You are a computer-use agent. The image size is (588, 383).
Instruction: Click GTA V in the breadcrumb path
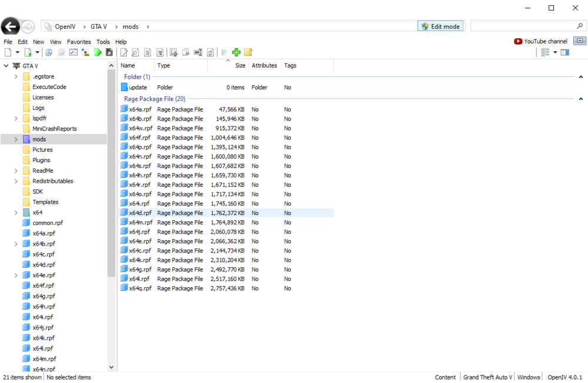tap(99, 26)
